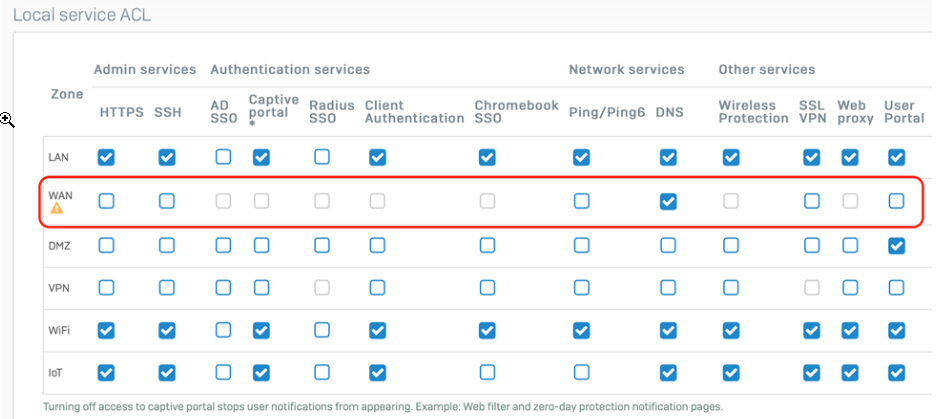Click the Captive portal column header
The width and height of the screenshot is (945, 419).
[274, 109]
